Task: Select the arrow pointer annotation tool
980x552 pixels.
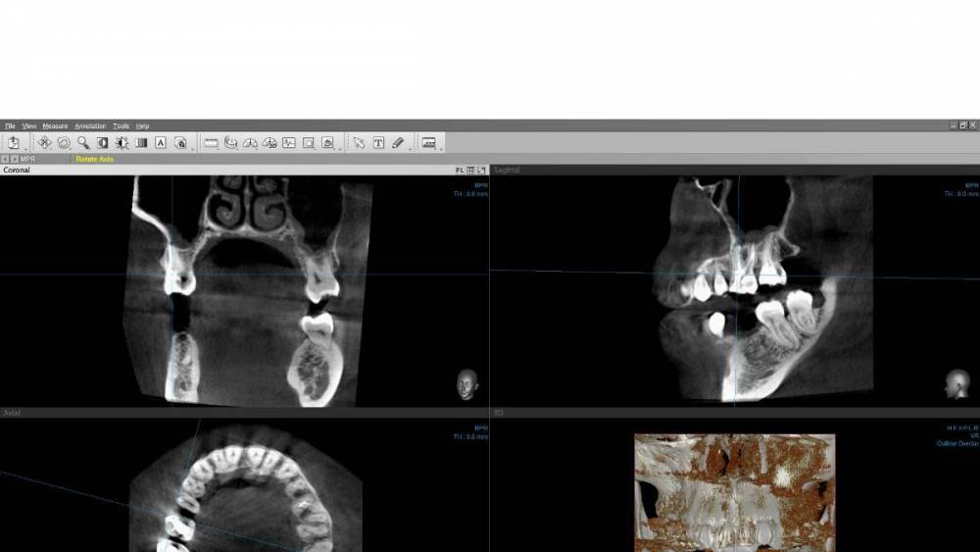Action: [359, 142]
